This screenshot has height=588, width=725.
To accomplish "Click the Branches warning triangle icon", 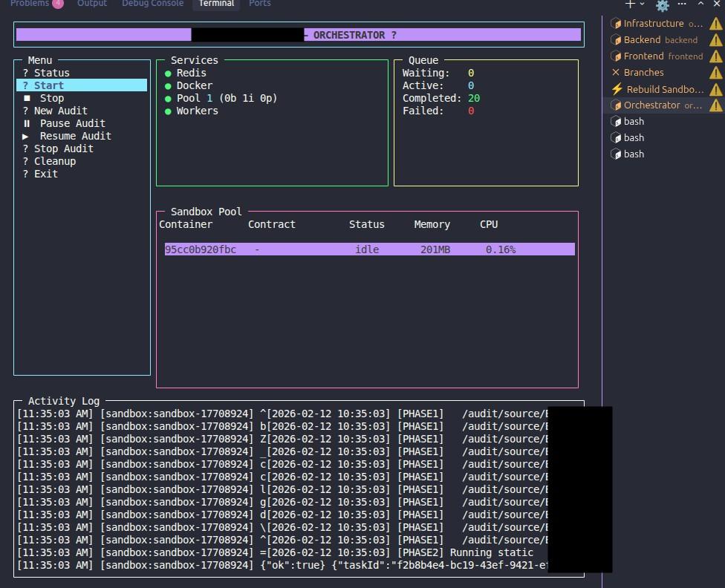I will [x=716, y=73].
